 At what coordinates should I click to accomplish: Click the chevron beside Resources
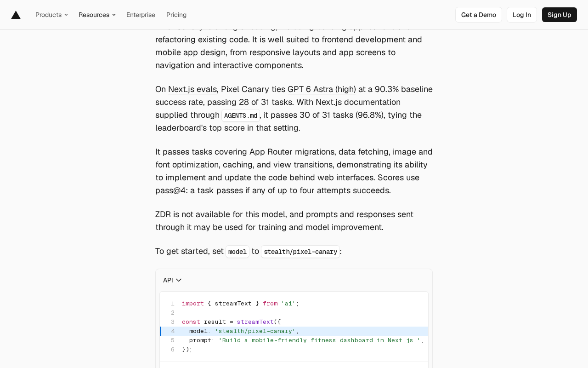pos(114,15)
